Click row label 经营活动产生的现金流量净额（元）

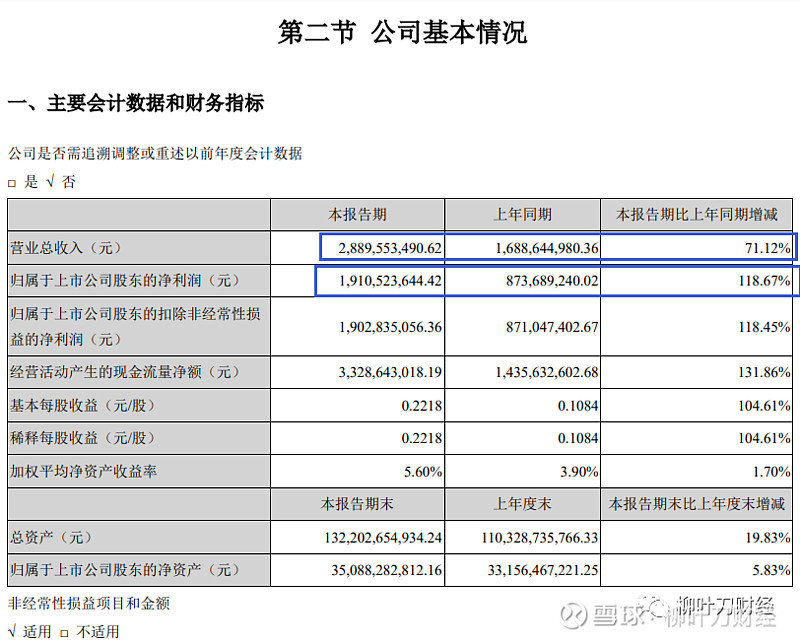(x=126, y=372)
